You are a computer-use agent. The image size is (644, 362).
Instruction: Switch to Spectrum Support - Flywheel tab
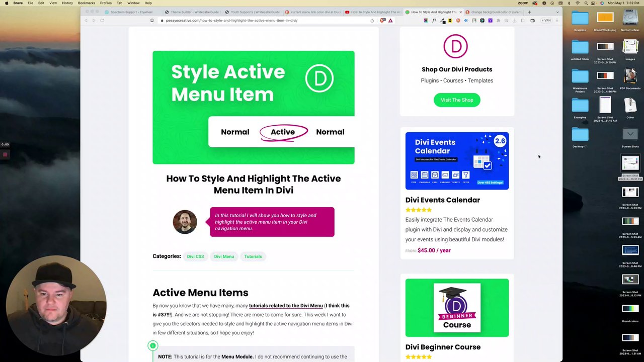pos(131,12)
